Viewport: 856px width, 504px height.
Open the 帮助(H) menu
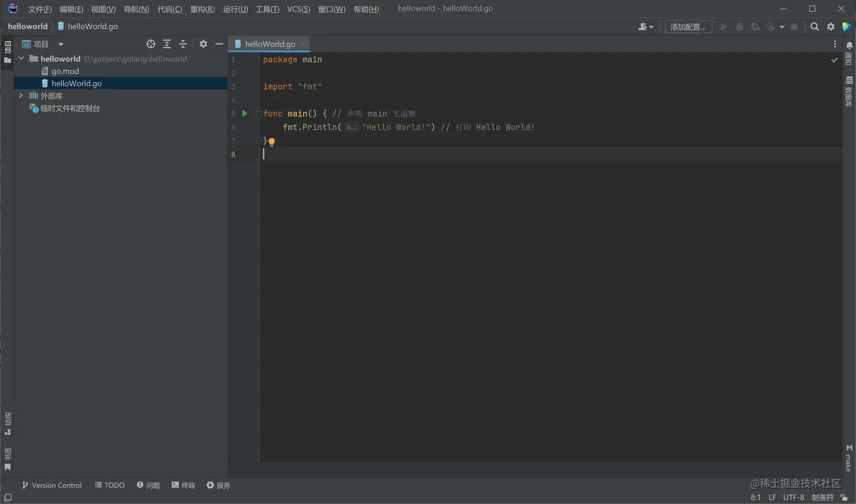(366, 9)
